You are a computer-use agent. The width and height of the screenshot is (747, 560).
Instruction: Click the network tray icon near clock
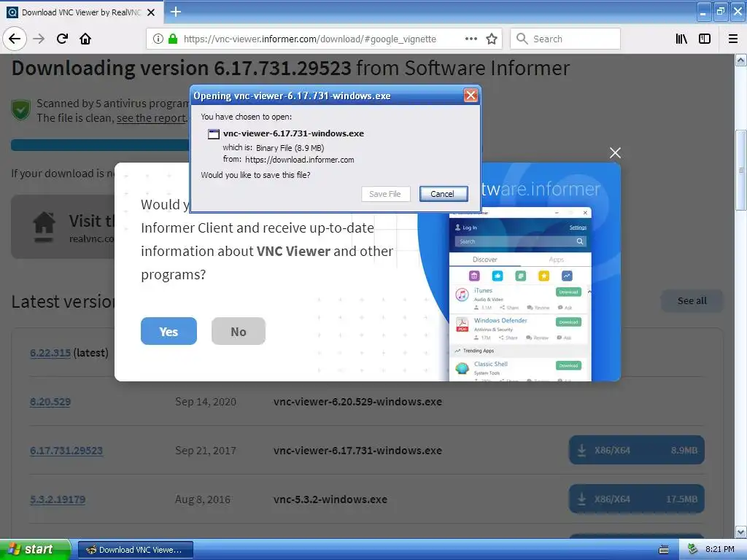point(693,550)
